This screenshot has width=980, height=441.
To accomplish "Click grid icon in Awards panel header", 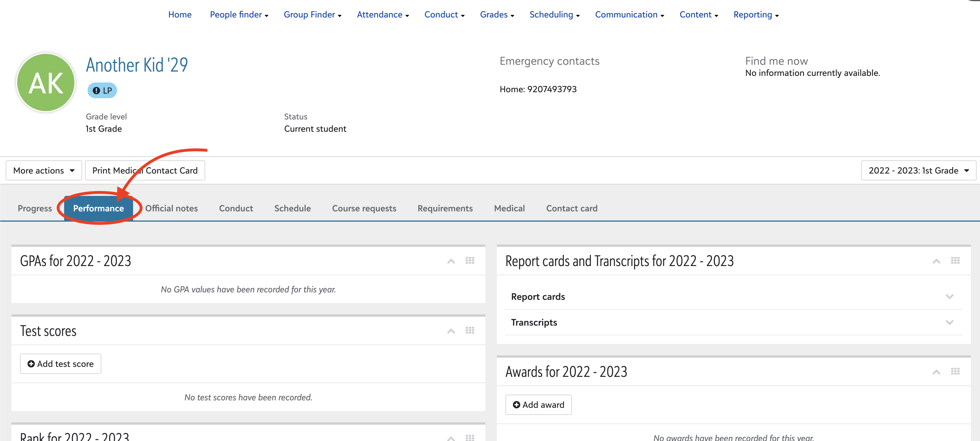I will 955,371.
